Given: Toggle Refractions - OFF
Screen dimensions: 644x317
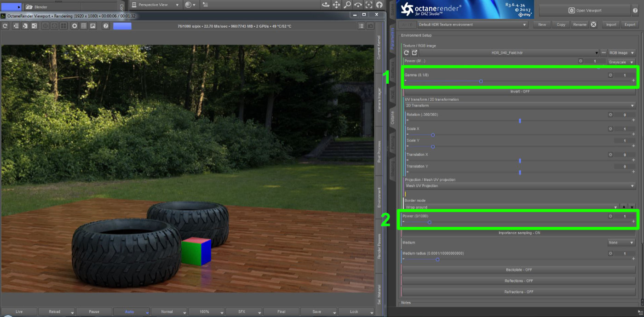Looking at the screenshot, I should [x=519, y=292].
